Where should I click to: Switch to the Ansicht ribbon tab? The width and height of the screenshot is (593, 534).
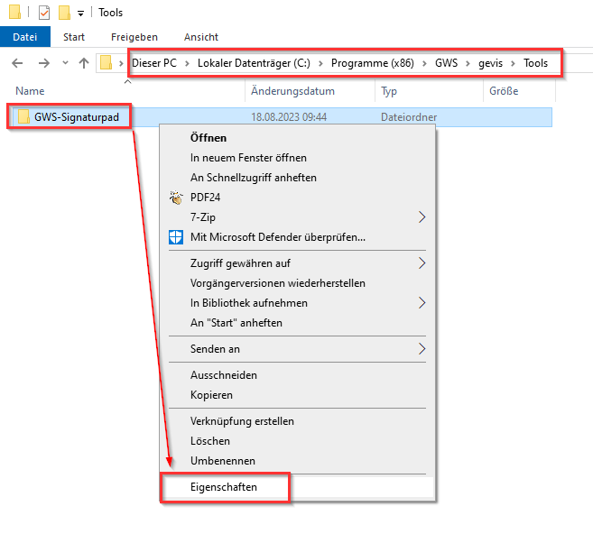click(x=201, y=37)
